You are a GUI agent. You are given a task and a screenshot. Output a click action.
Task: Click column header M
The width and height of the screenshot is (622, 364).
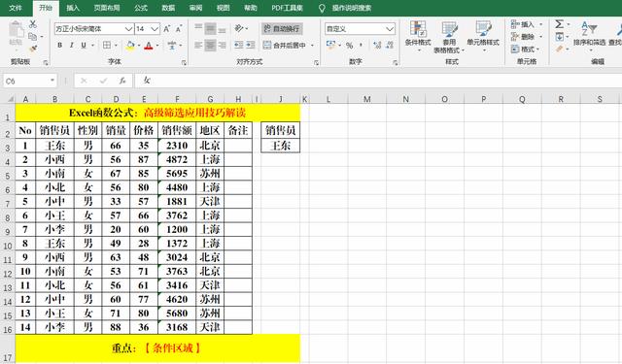367,99
